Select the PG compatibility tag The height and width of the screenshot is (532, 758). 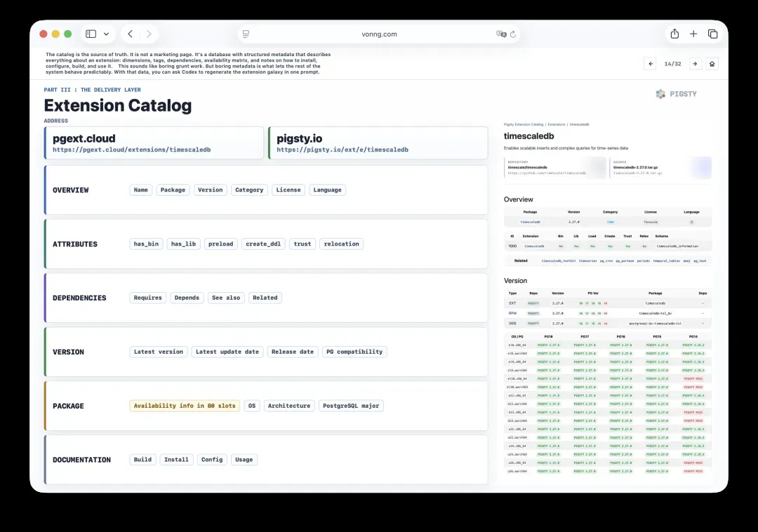click(354, 352)
